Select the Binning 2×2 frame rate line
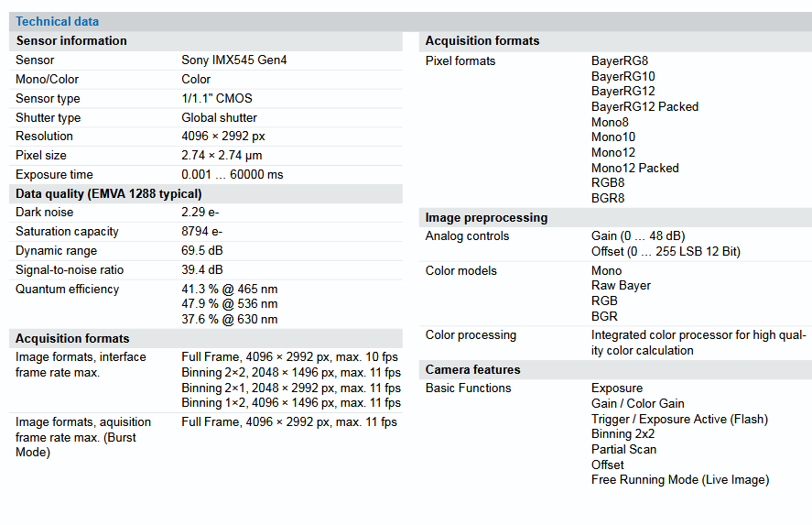Screen dimensions: 812x525 (x=290, y=373)
